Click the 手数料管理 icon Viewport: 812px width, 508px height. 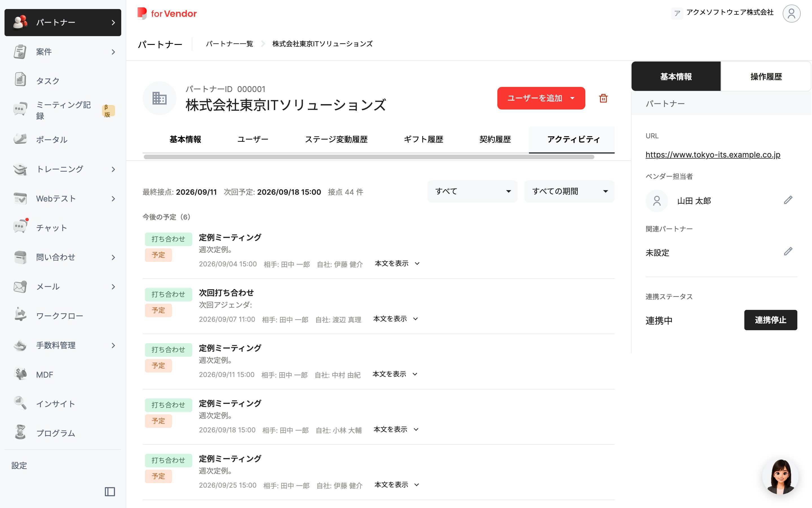pos(20,345)
